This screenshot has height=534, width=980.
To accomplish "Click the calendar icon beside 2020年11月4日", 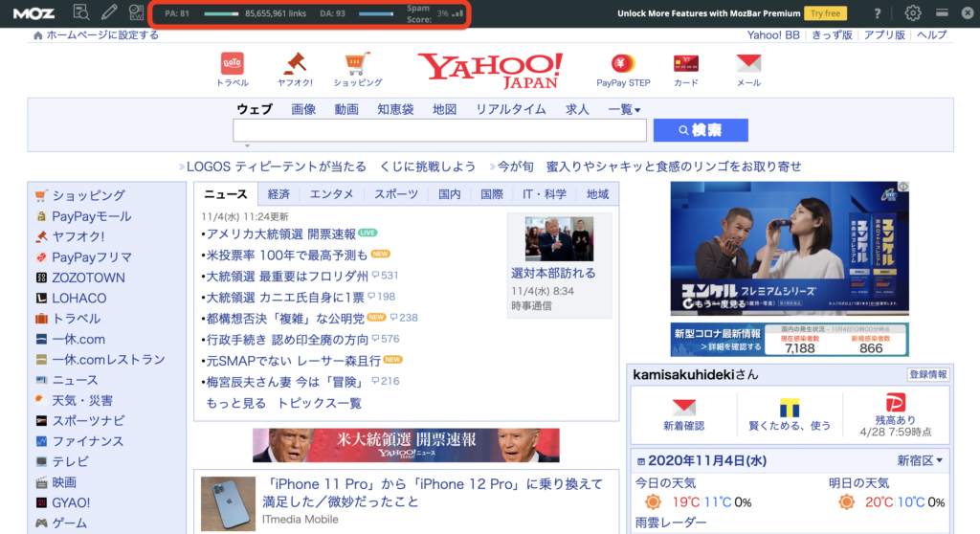I will click(640, 461).
